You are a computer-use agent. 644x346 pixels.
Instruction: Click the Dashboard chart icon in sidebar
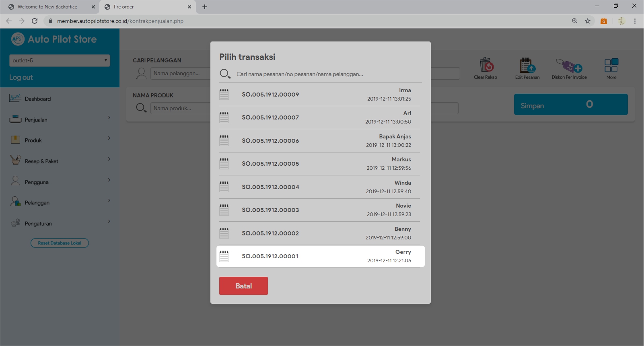(x=15, y=99)
